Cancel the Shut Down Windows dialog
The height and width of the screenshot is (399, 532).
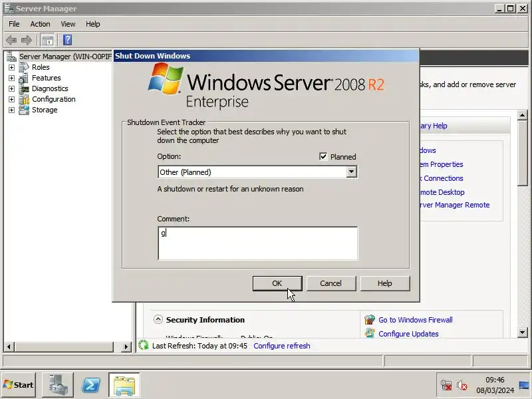click(331, 283)
